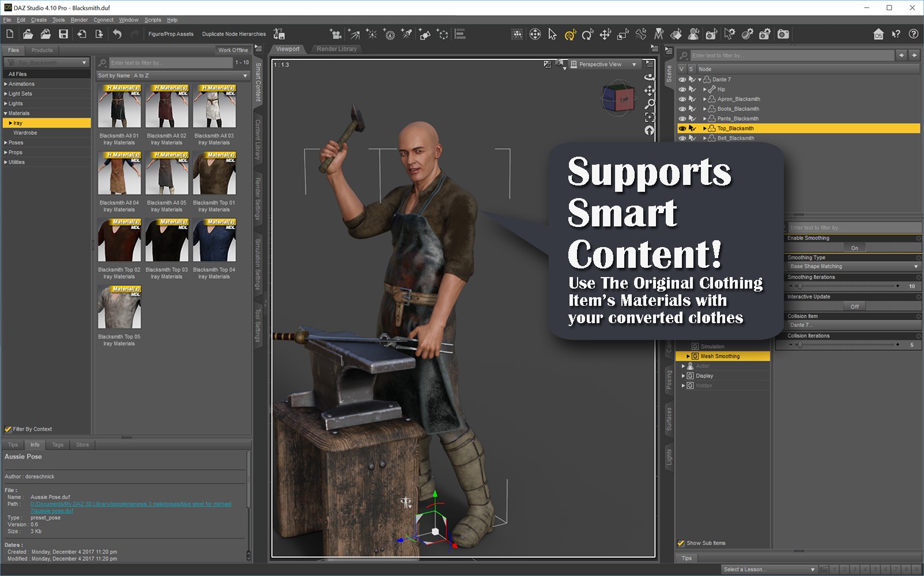Viewport: 924px width, 576px height.
Task: Click the Import file icon
Action: [x=82, y=34]
